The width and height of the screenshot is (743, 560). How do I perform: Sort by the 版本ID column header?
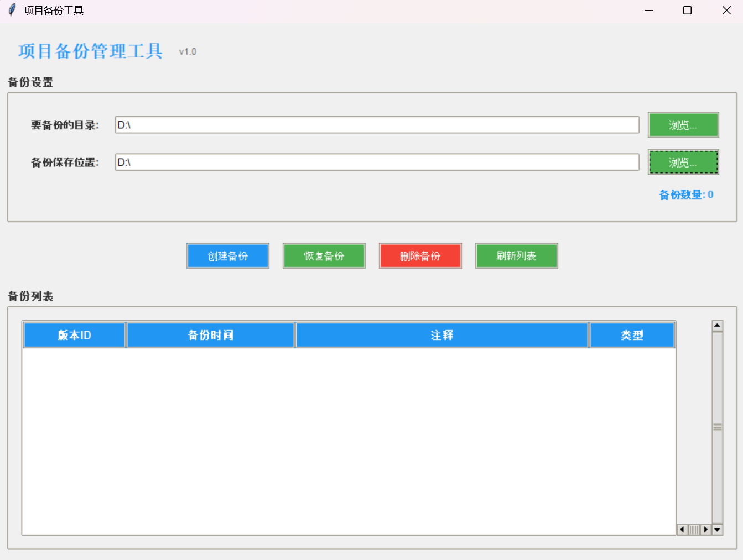[x=74, y=335]
